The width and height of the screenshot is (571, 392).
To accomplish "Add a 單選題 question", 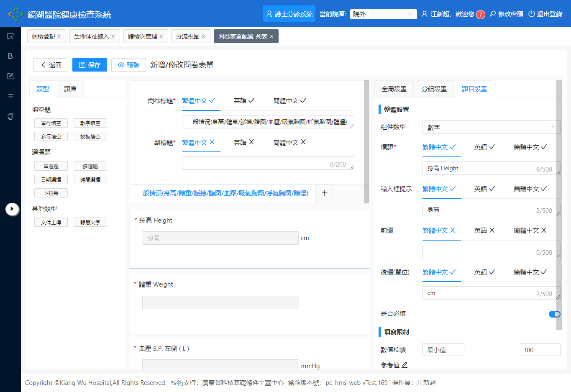I will (x=51, y=166).
